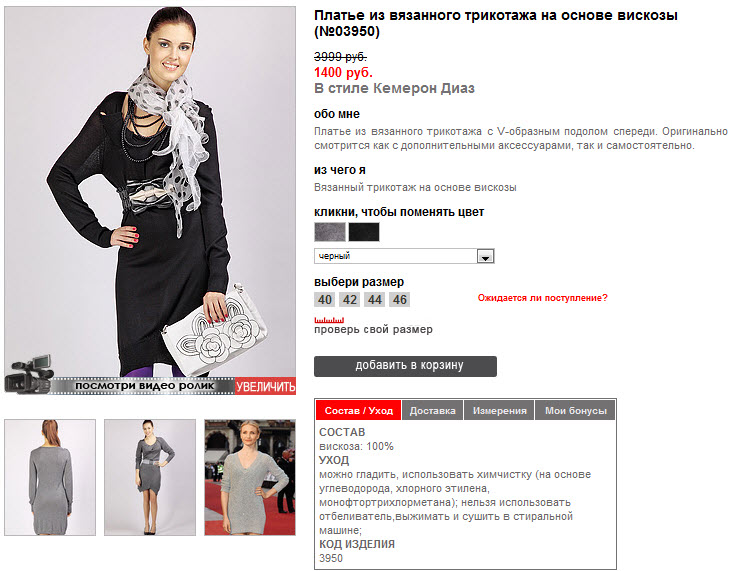Select the Состав / Уход tab
This screenshot has width=735, height=571.
click(359, 411)
